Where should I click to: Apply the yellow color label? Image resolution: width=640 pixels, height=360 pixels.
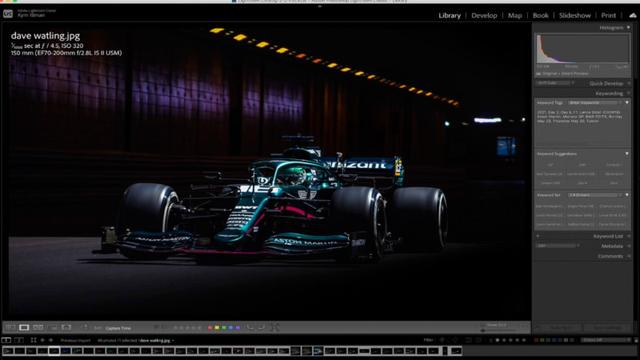tap(217, 327)
